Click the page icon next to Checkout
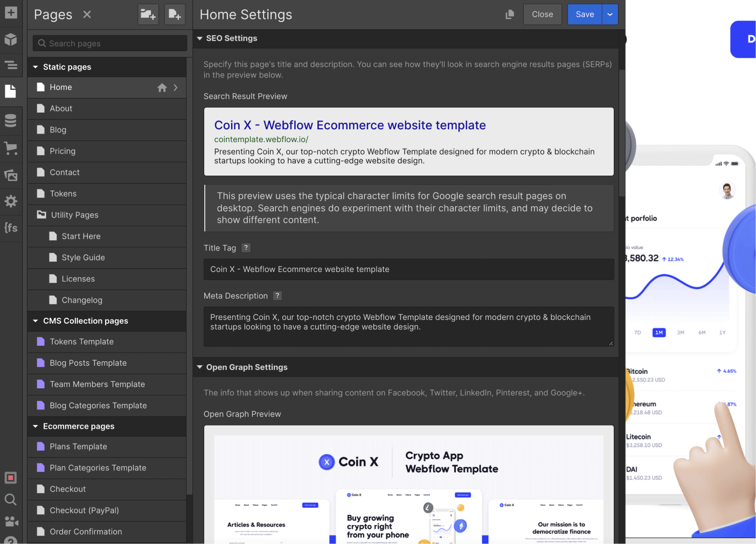The image size is (756, 544). [40, 489]
